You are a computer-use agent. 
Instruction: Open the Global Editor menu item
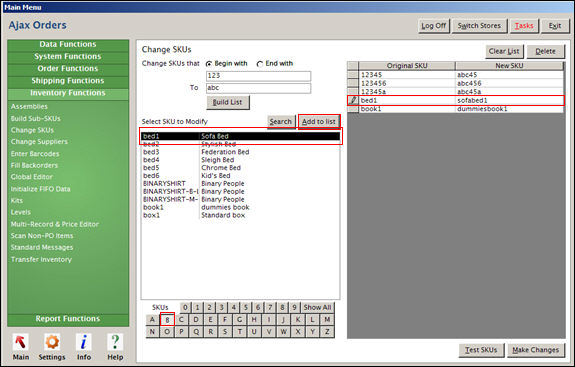32,177
